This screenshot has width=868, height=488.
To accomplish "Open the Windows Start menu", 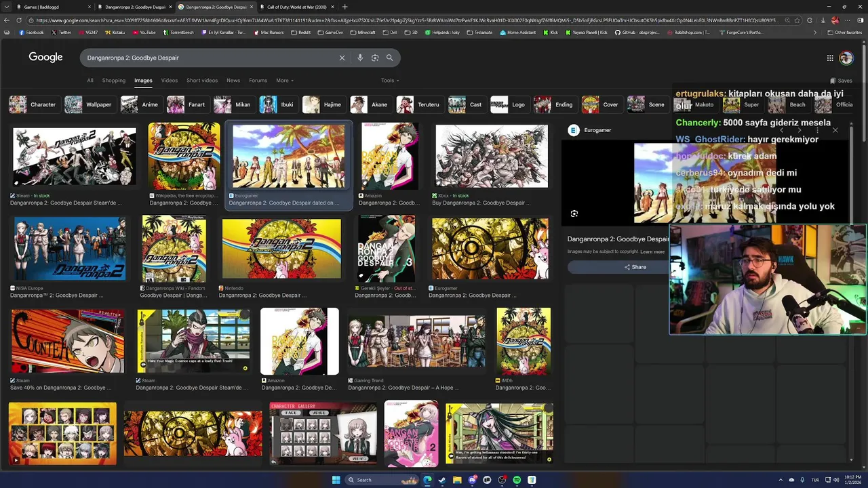I will point(336,480).
